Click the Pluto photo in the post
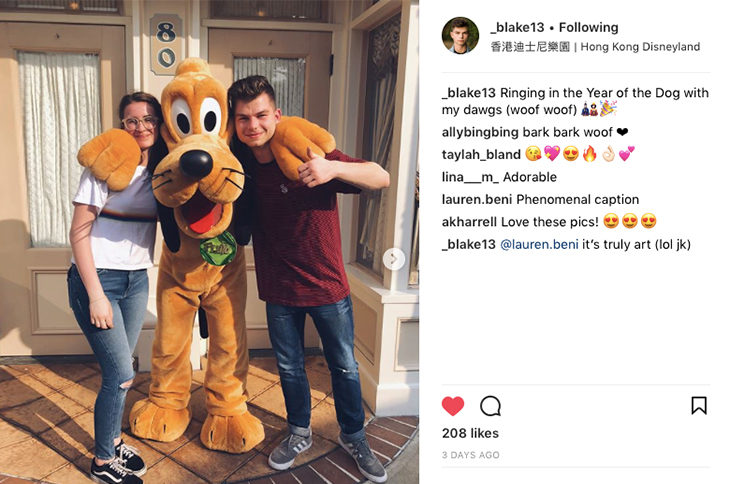 point(210,242)
